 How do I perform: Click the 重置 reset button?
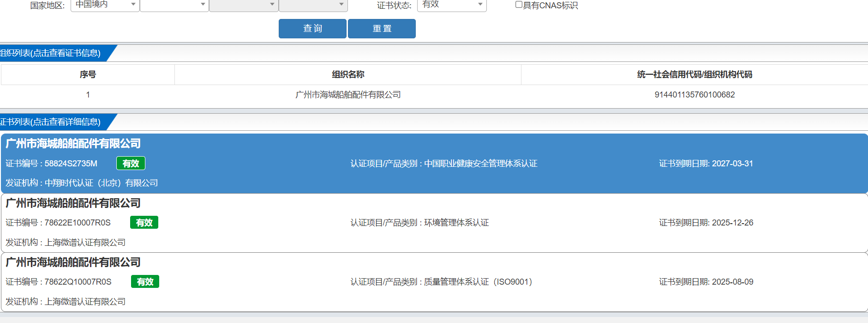tap(382, 29)
